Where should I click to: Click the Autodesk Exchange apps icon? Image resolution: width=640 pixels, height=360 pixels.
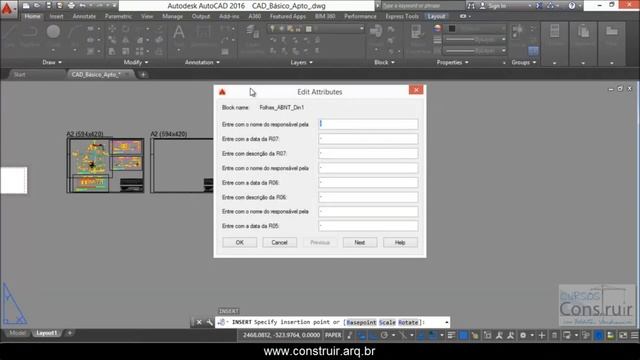click(539, 6)
